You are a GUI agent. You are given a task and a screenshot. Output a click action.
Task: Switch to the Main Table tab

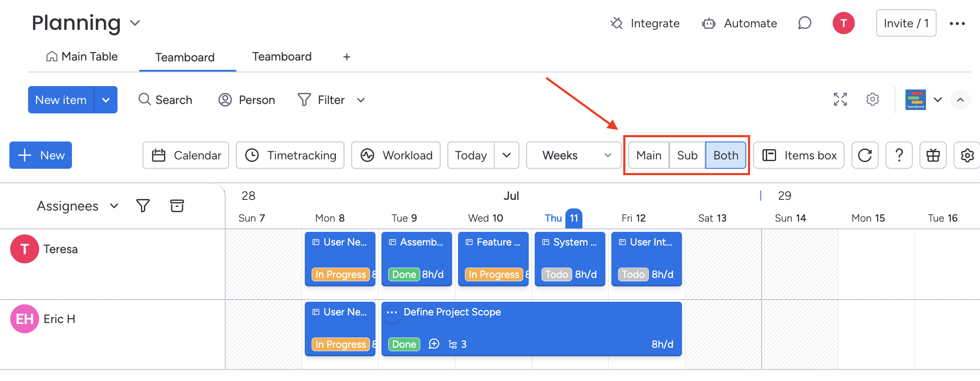82,57
